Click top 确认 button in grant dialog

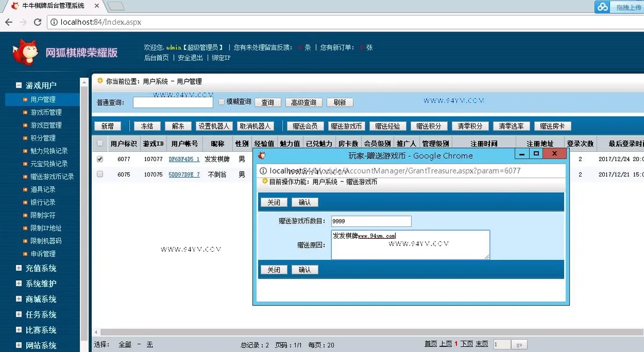(305, 202)
